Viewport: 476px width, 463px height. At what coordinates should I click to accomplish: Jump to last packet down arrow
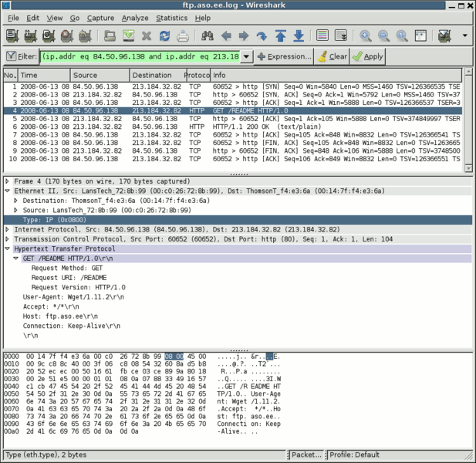point(299,35)
